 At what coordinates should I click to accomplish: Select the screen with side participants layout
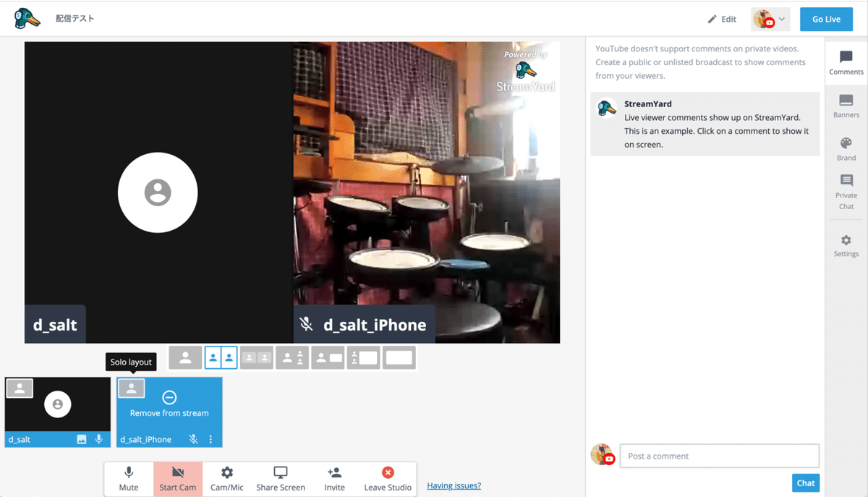363,357
